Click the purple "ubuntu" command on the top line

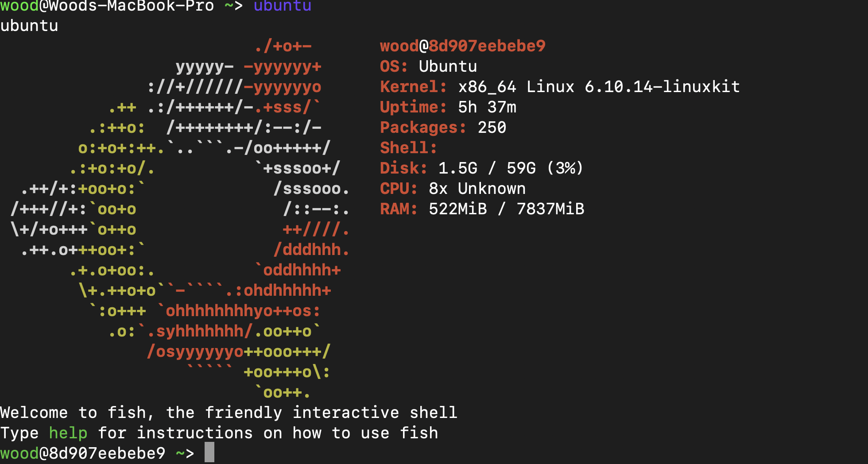(283, 6)
